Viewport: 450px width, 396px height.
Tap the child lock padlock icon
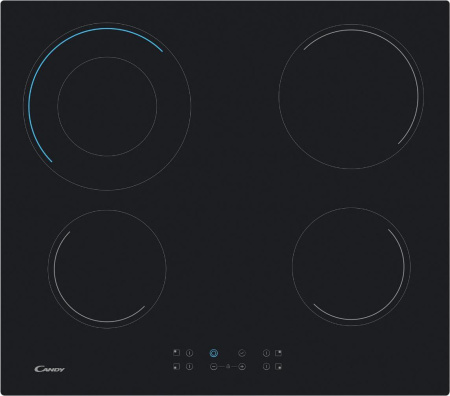coord(228,366)
